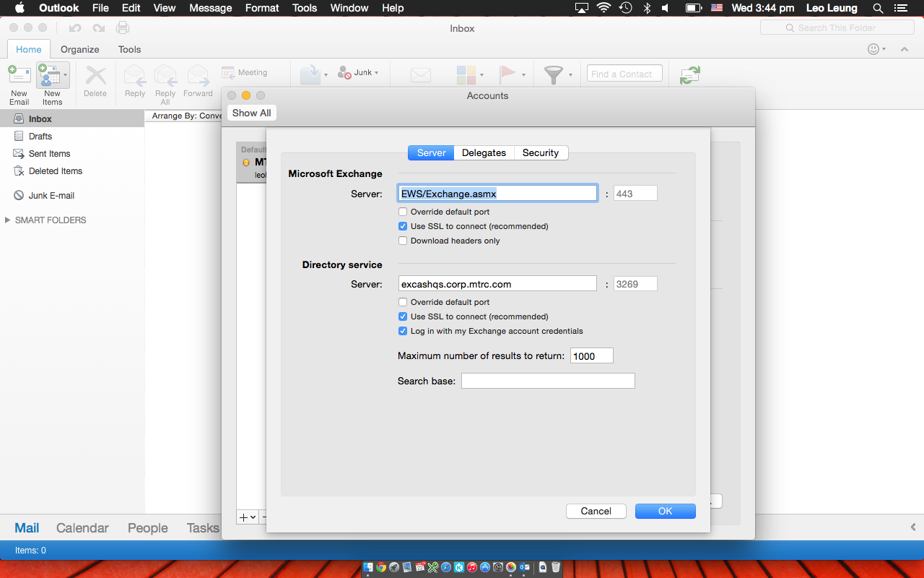924x578 pixels.
Task: Click the Follow Up flag icon
Action: click(508, 74)
